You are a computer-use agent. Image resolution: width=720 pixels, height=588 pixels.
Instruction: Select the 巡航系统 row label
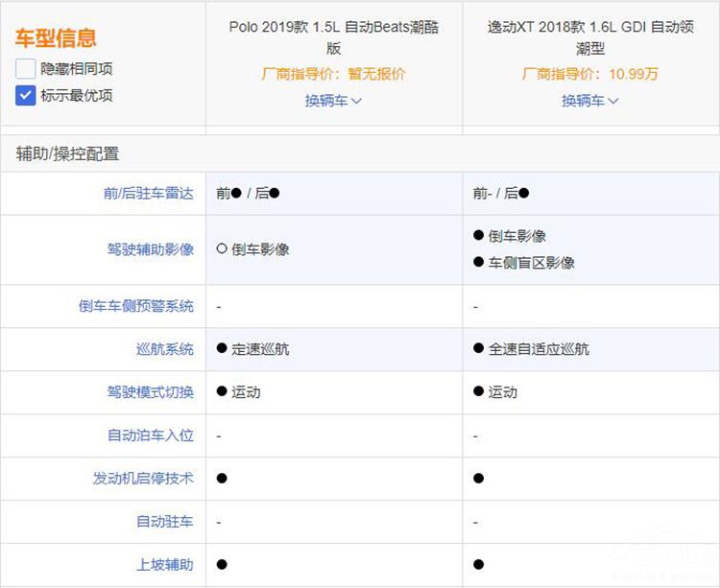(x=164, y=349)
